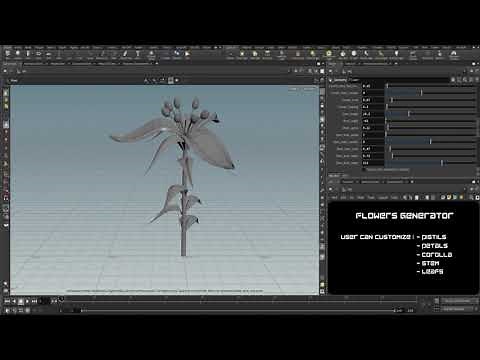Click the current frame number field
This screenshot has width=480, height=360.
[x=45, y=301]
